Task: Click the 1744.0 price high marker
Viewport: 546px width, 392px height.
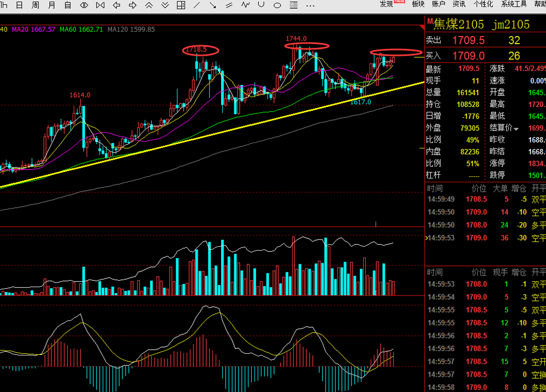Action: [296, 39]
